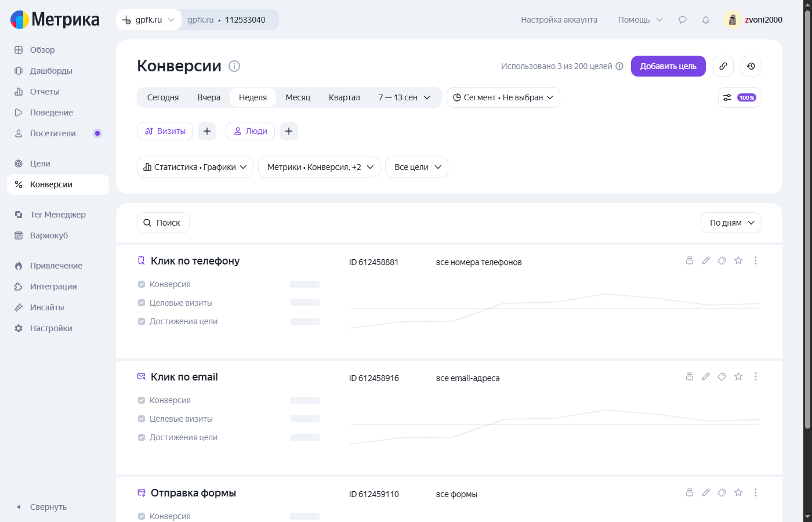
Task: Click the info icon next to Конверсии title
Action: pos(234,66)
